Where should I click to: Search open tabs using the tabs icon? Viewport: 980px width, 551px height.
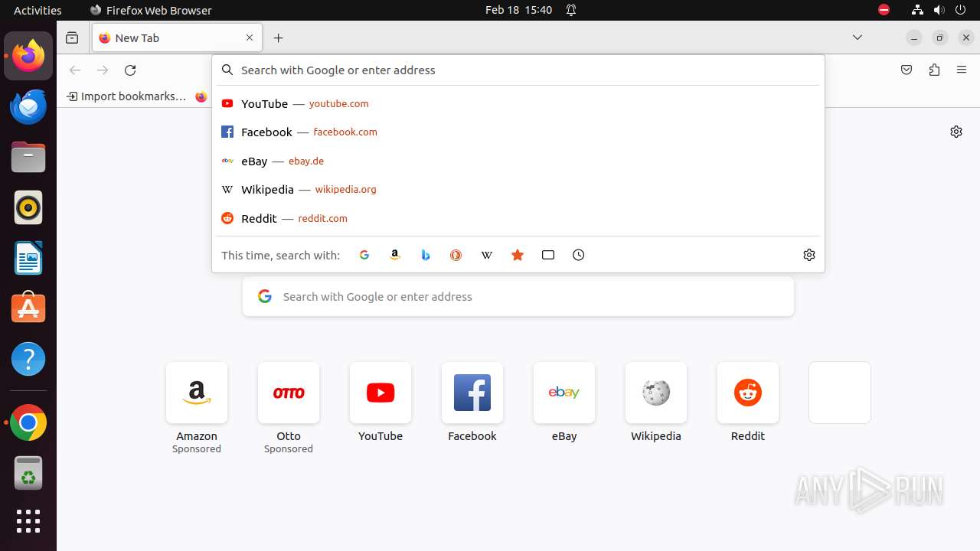548,255
